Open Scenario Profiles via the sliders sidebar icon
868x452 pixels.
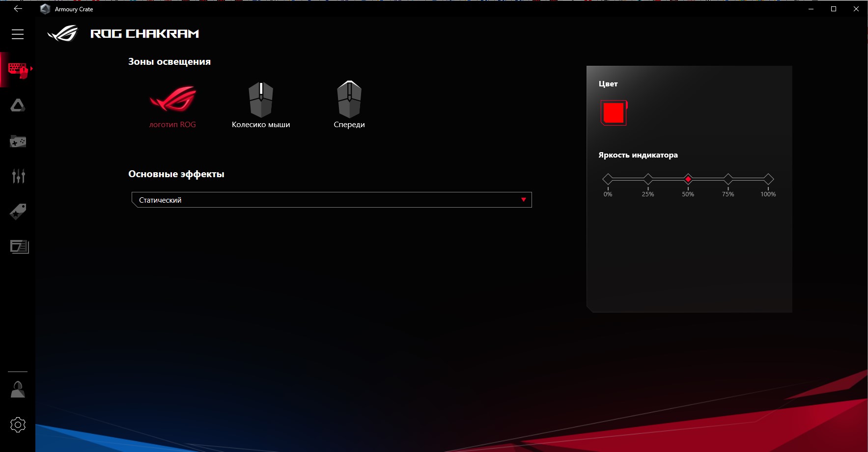coord(18,176)
